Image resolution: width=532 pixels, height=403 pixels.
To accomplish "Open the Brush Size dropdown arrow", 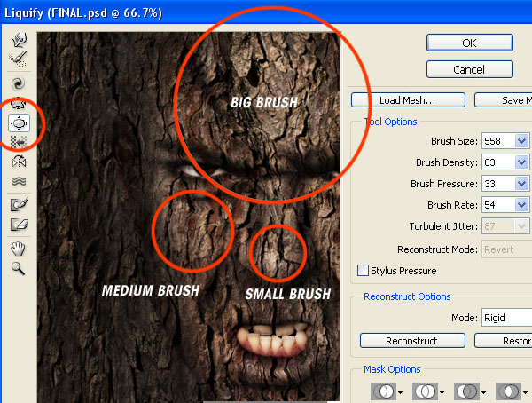I will [x=520, y=141].
